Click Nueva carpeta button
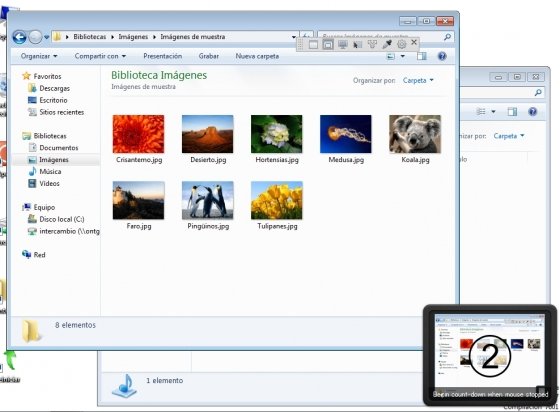The image size is (560, 412). (x=257, y=56)
